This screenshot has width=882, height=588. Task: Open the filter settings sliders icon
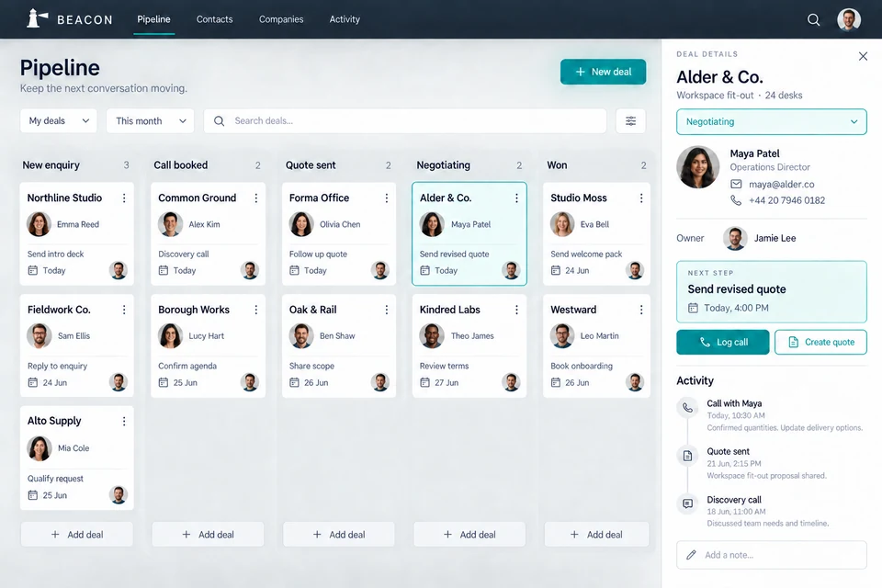[630, 121]
